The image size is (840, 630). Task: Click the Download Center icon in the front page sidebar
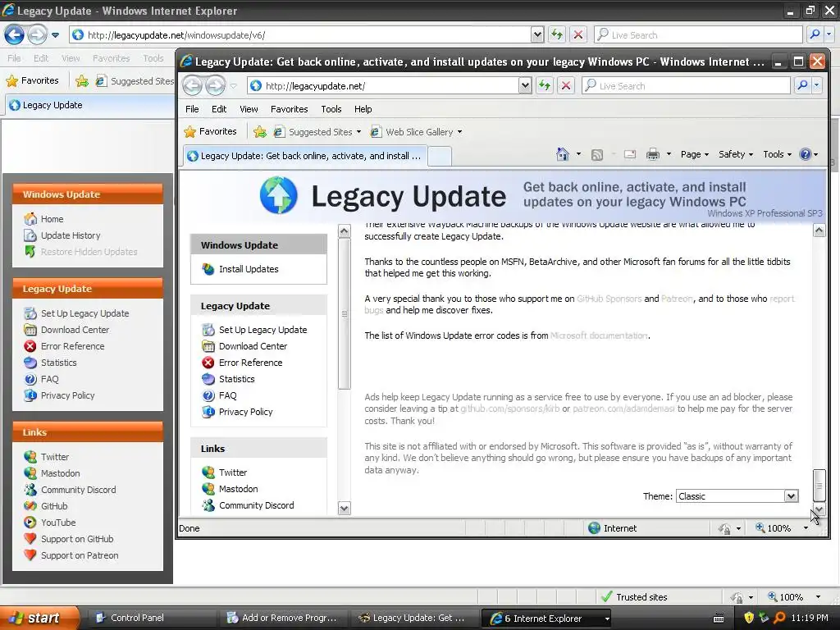click(208, 346)
